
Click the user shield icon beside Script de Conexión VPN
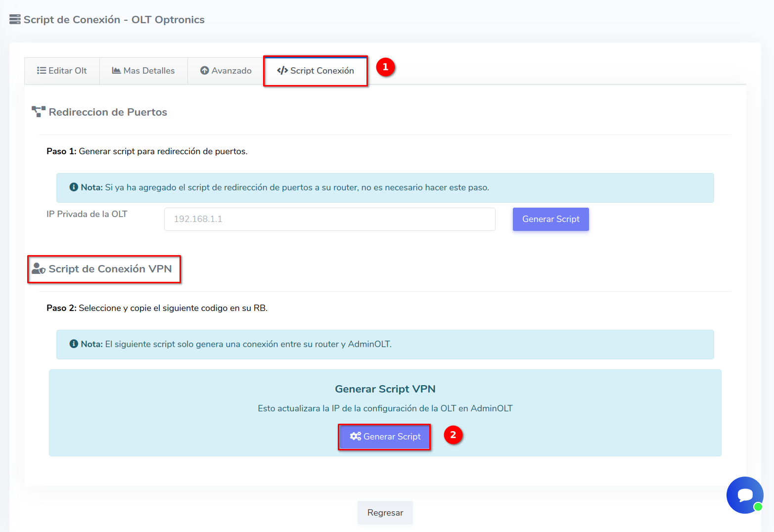(x=39, y=268)
